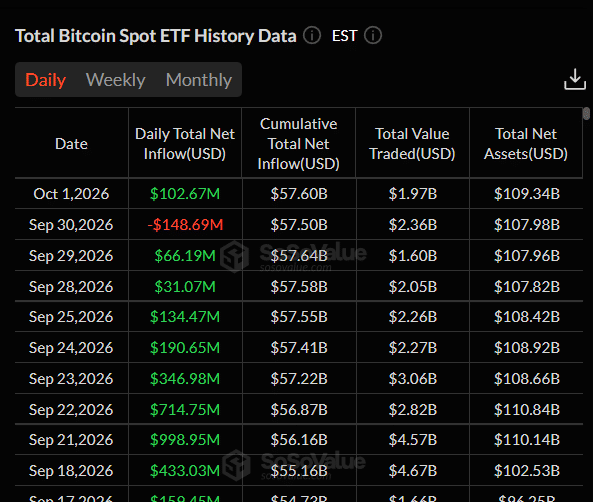Click the $4.57B value traded cell
593x502 pixels.
coord(413,440)
